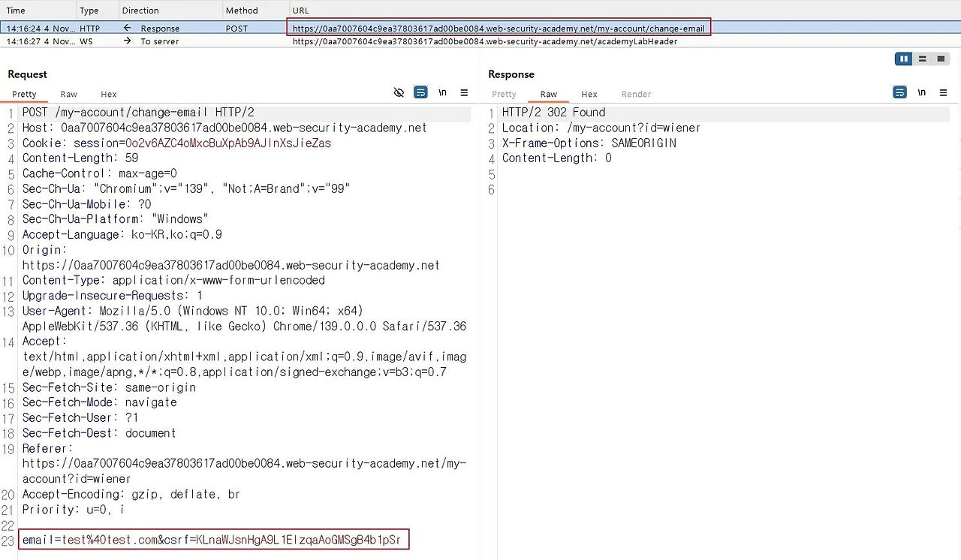
Task: Open hamburger options menu in Request panel
Action: tap(464, 92)
